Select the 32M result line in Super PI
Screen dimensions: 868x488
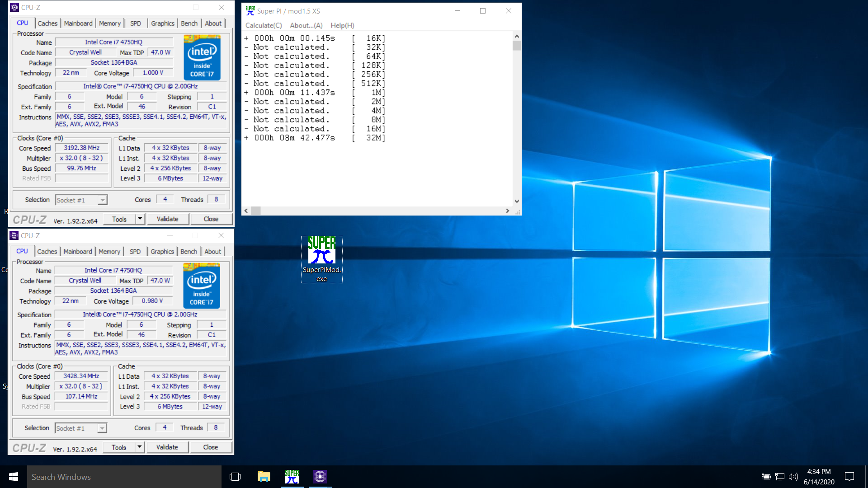(315, 138)
